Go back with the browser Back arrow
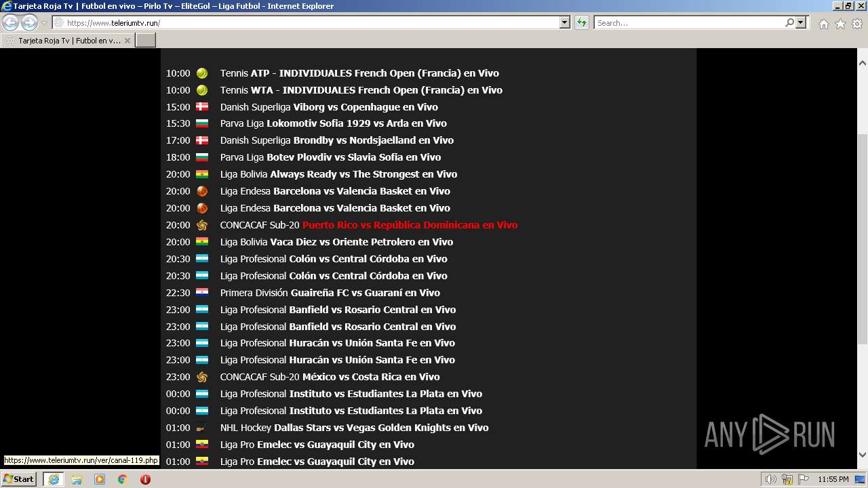The width and height of the screenshot is (868, 488). coord(11,22)
